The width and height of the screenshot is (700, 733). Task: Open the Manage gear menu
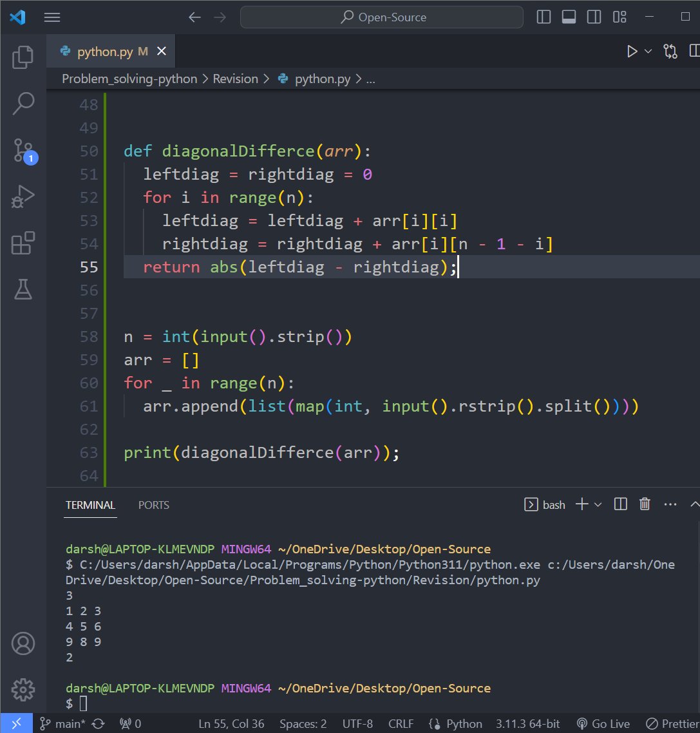(23, 690)
